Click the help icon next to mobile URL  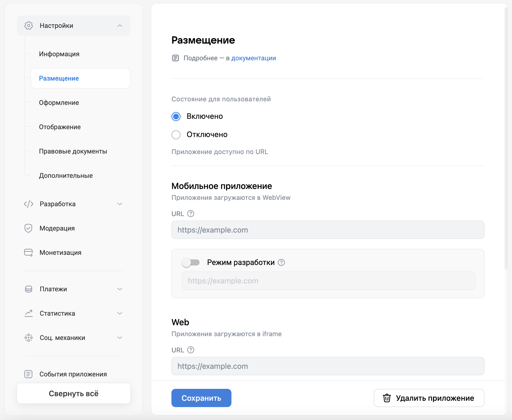point(191,214)
